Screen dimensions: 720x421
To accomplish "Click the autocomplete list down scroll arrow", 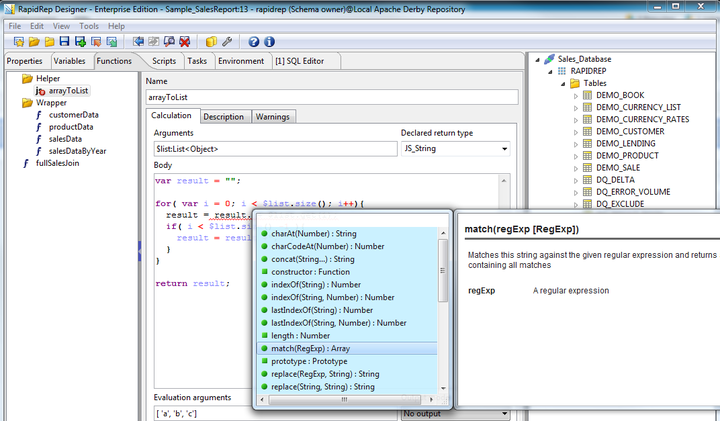I will coord(443,388).
